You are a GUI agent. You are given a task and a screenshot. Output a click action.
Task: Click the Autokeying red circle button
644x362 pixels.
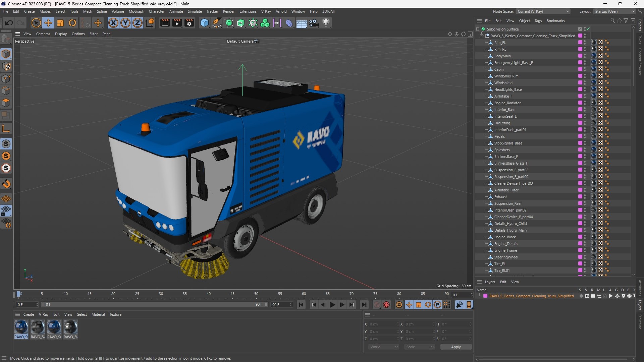[386, 305]
